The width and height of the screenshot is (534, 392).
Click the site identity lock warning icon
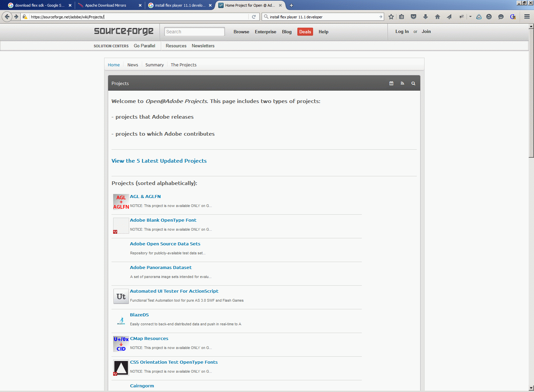click(25, 17)
